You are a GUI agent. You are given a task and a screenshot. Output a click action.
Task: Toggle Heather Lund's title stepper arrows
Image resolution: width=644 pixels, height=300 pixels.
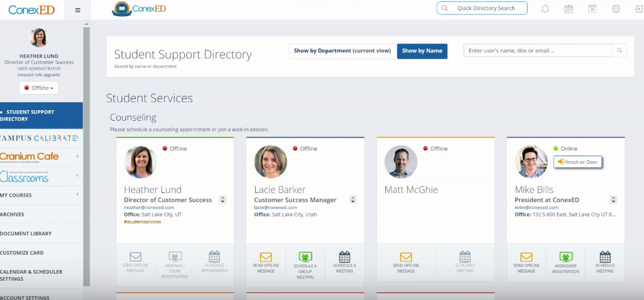click(223, 200)
